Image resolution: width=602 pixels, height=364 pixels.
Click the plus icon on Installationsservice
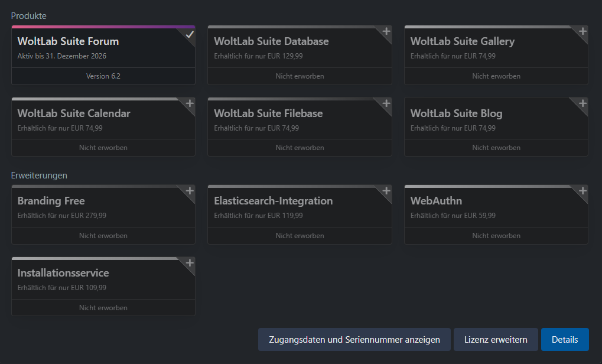190,263
